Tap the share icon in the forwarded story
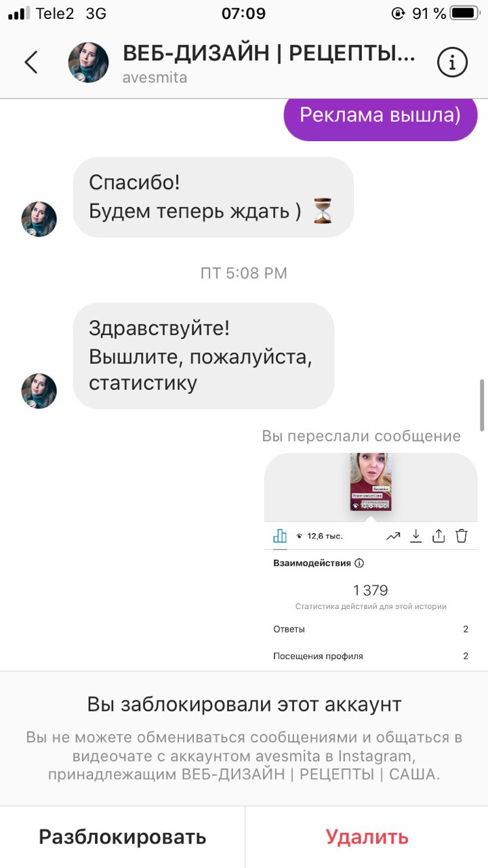The image size is (488, 868). pyautogui.click(x=439, y=536)
